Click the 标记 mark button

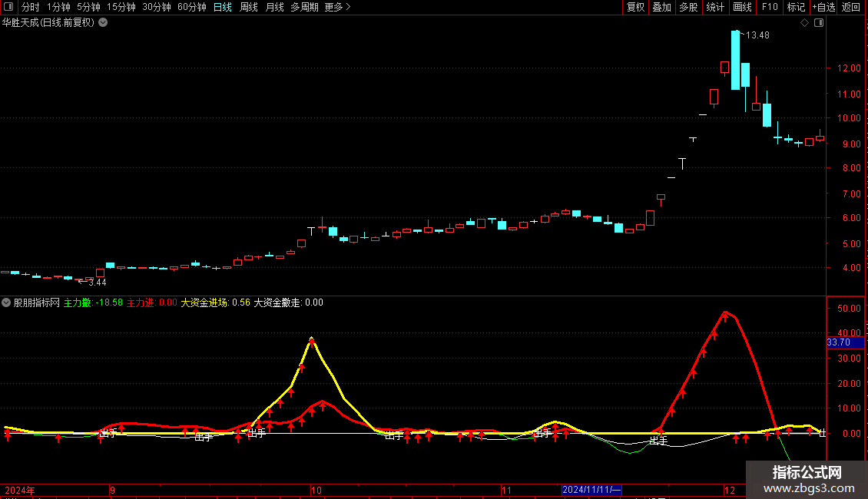click(x=796, y=7)
